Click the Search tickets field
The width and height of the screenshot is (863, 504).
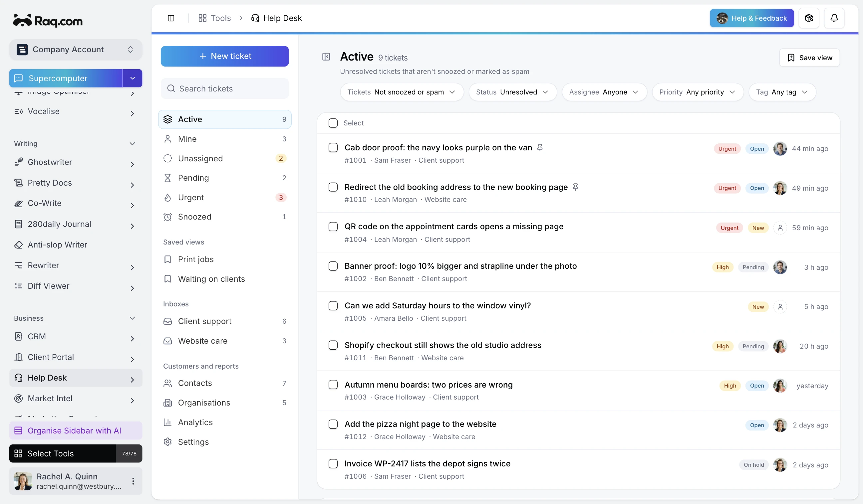click(x=225, y=88)
